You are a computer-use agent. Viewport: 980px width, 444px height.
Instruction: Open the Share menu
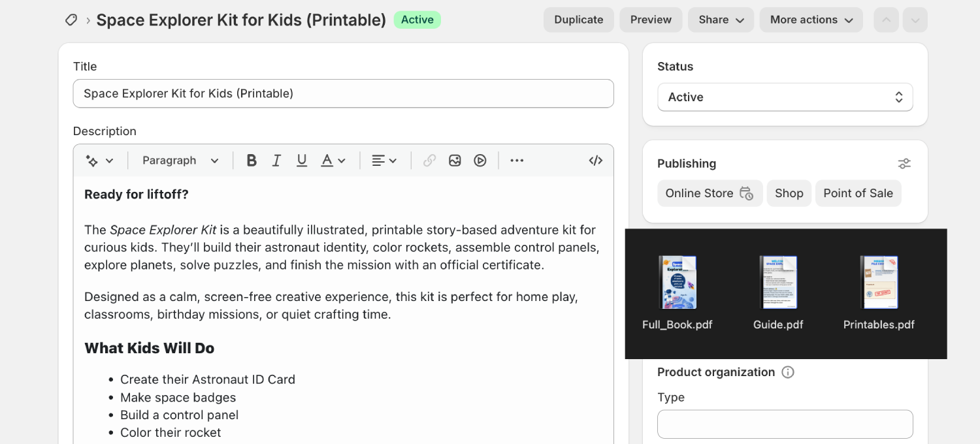pos(721,20)
